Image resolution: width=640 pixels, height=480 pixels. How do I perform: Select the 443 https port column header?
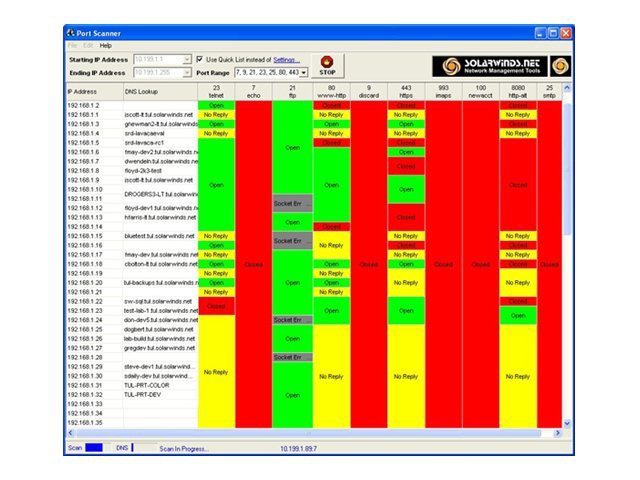click(405, 91)
